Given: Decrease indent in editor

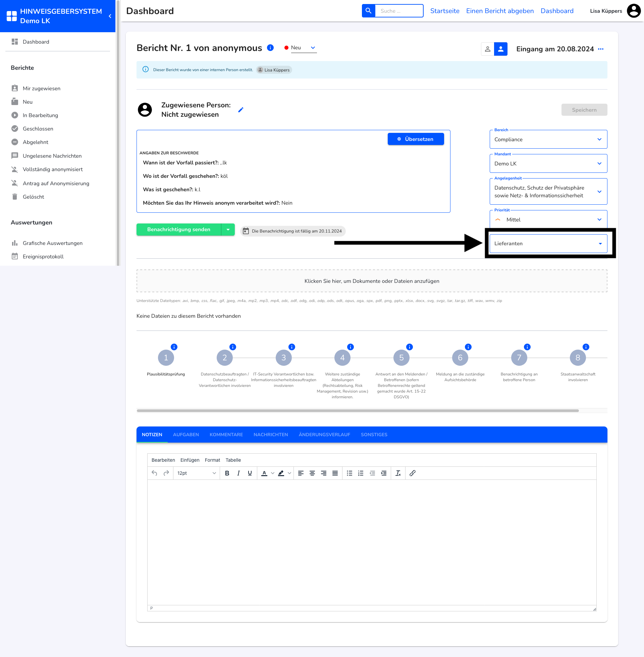Looking at the screenshot, I should pyautogui.click(x=372, y=473).
